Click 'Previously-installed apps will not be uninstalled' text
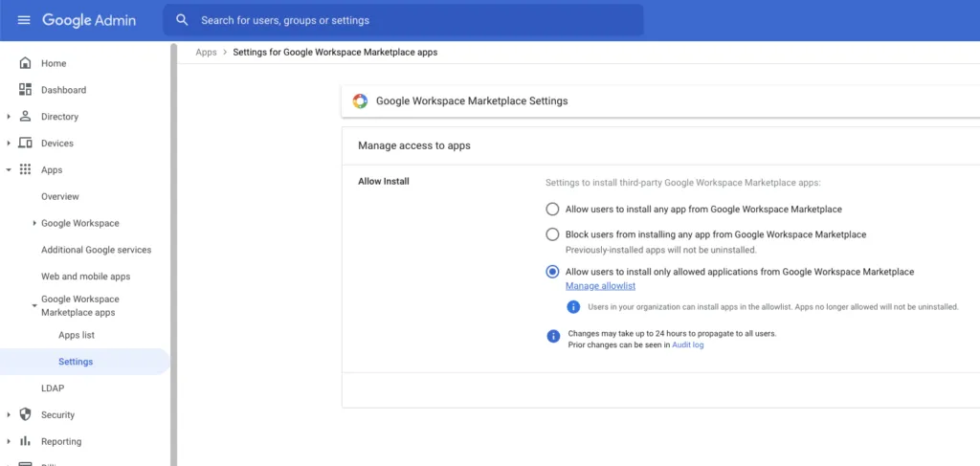980x466 pixels. [661, 250]
